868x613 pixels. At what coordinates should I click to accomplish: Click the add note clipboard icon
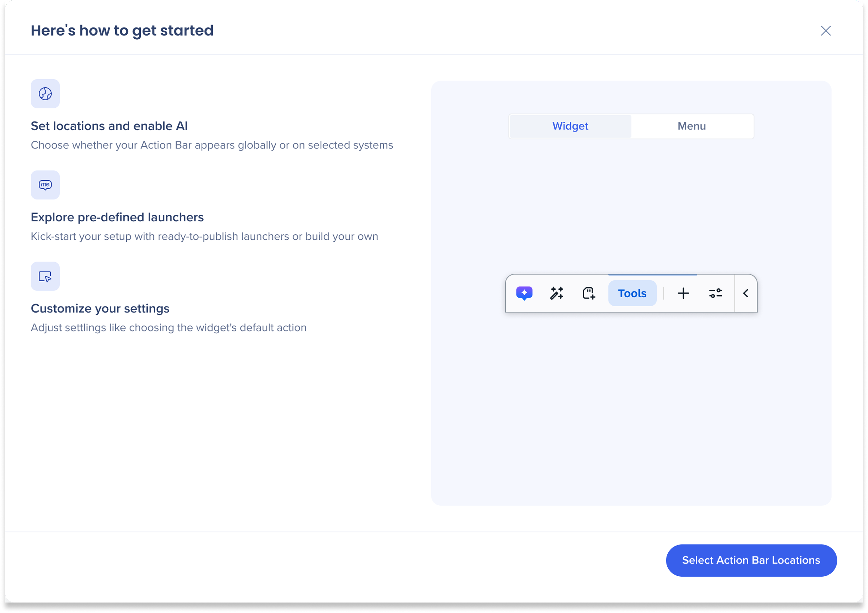pos(589,293)
